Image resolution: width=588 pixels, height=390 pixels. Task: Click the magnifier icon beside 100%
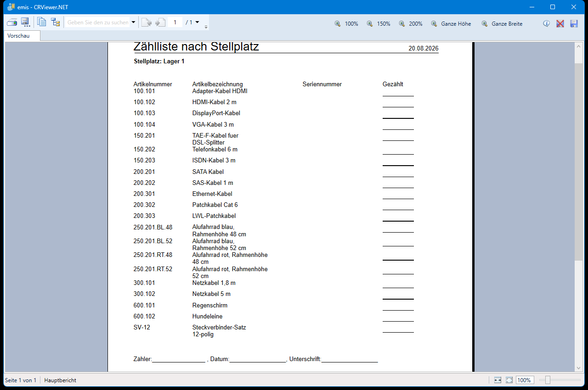(x=338, y=24)
